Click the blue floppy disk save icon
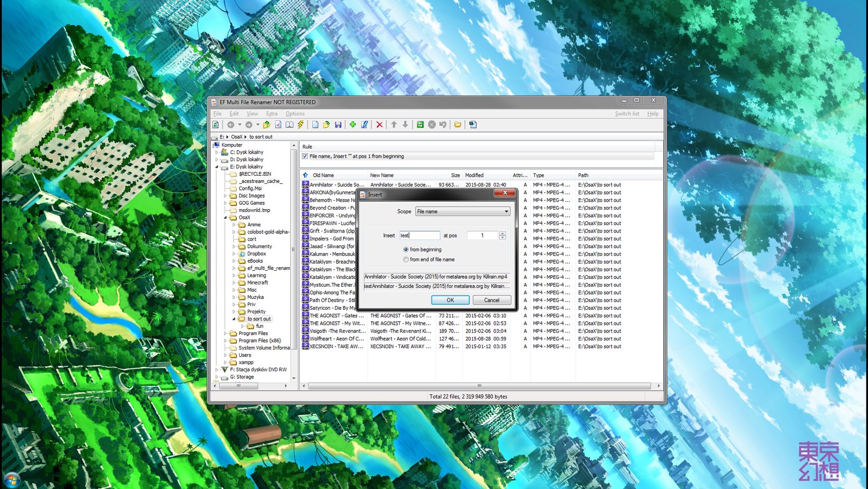 (x=338, y=125)
